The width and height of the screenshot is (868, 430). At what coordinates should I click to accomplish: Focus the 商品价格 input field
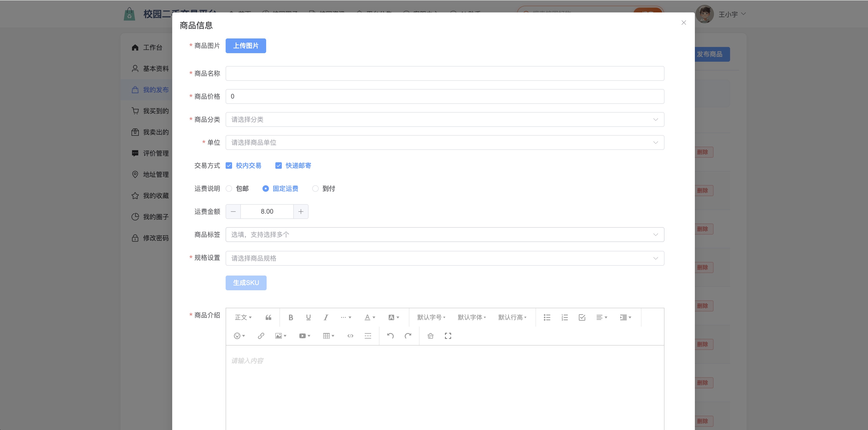tap(445, 96)
